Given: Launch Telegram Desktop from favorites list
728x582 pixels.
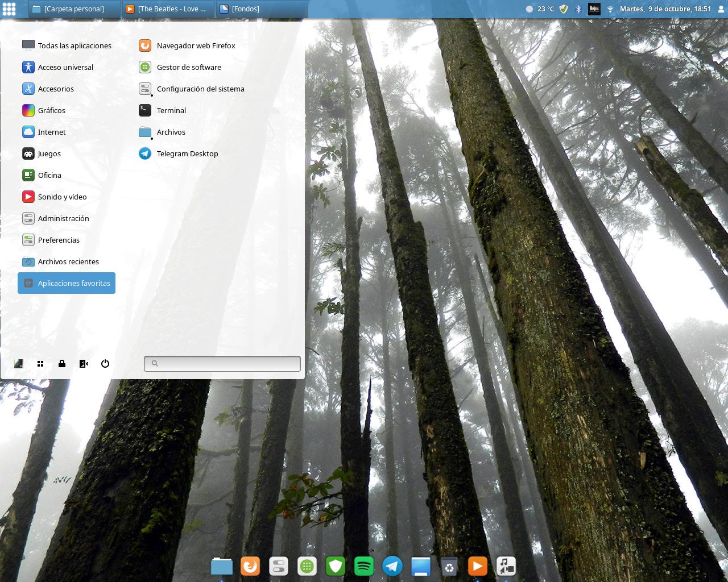Looking at the screenshot, I should [179, 153].
